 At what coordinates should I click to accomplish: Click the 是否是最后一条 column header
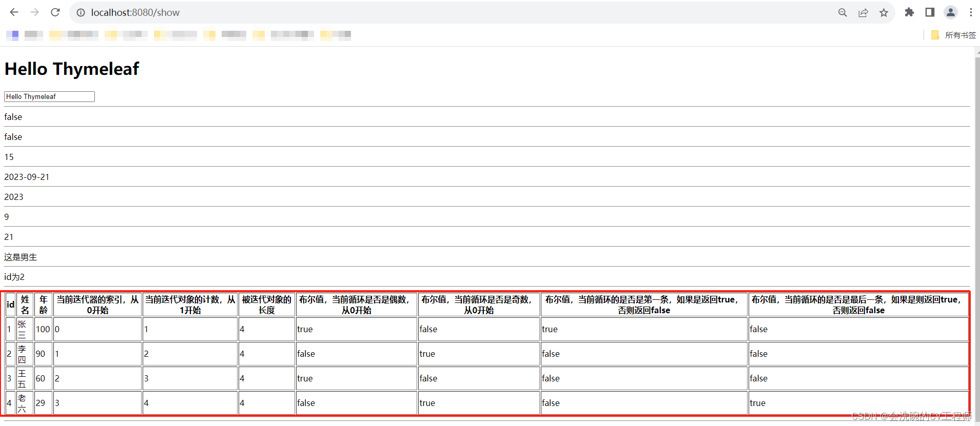[x=858, y=305]
